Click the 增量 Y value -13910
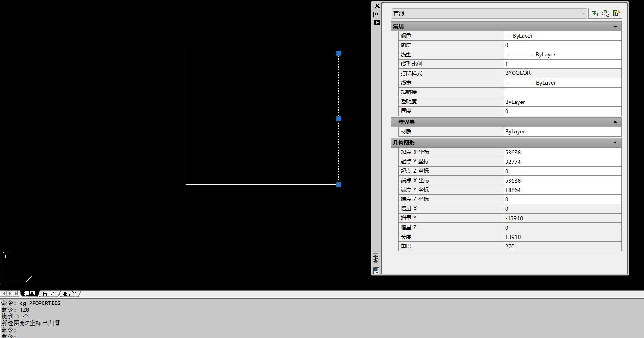This screenshot has height=338, width=644. tap(562, 218)
